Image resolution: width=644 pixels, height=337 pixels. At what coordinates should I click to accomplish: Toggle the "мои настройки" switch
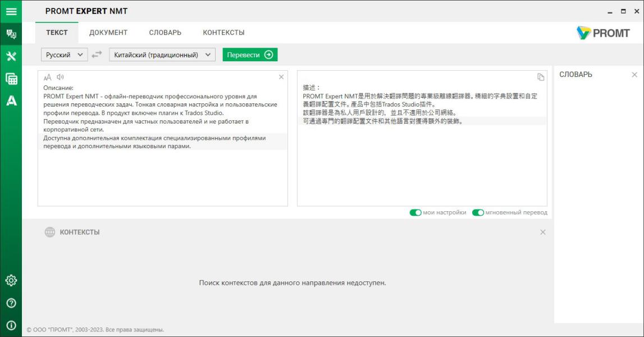click(415, 213)
